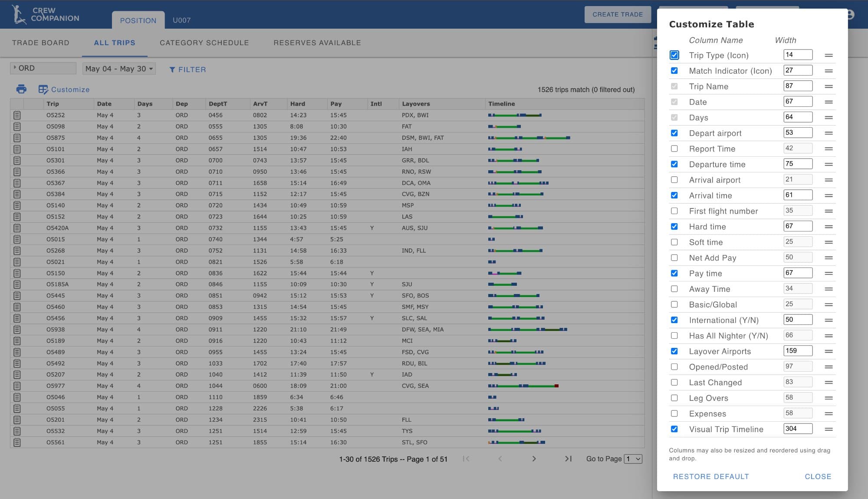Click the printer icon above the trip table
Viewport: 868px width, 499px height.
[21, 89]
